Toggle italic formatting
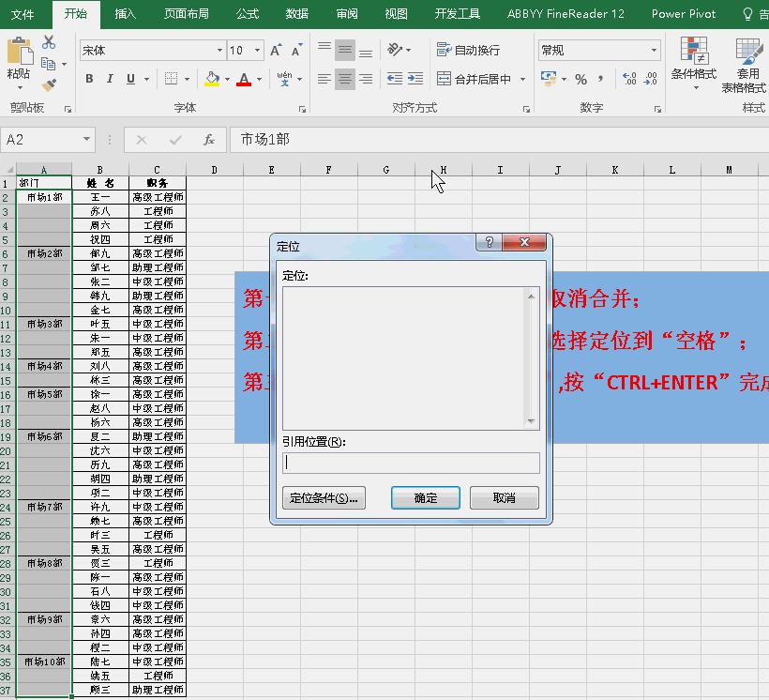Viewport: 769px width, 700px height. click(110, 79)
